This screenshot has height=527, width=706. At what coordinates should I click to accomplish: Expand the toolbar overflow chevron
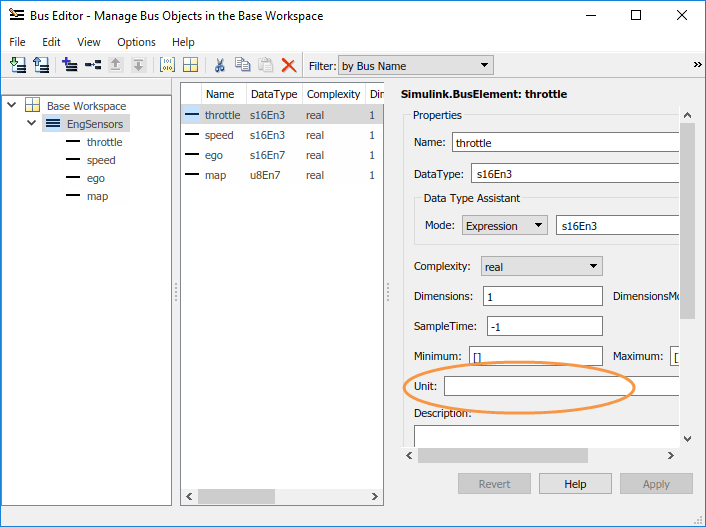(x=697, y=64)
